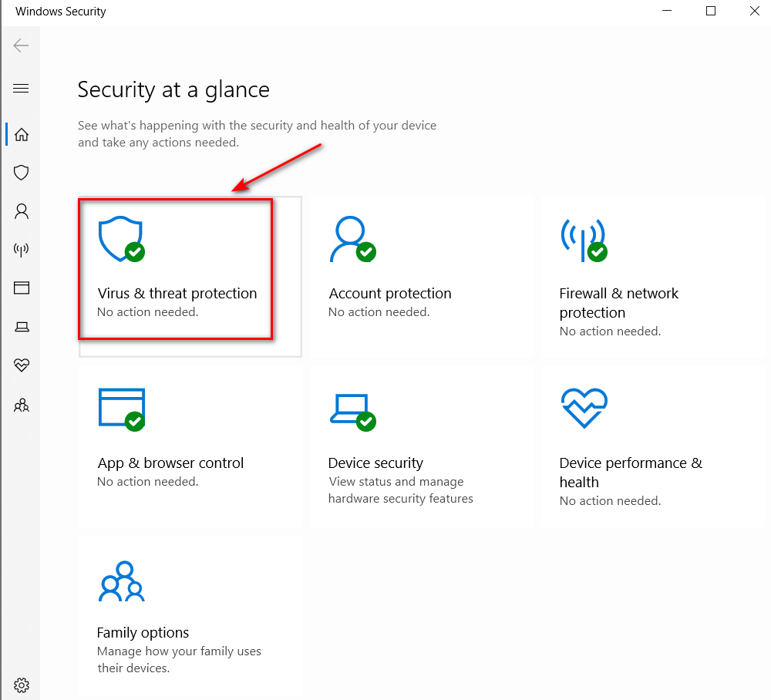The height and width of the screenshot is (700, 771).
Task: Open Family options people icon in sidebar
Action: pyautogui.click(x=21, y=406)
